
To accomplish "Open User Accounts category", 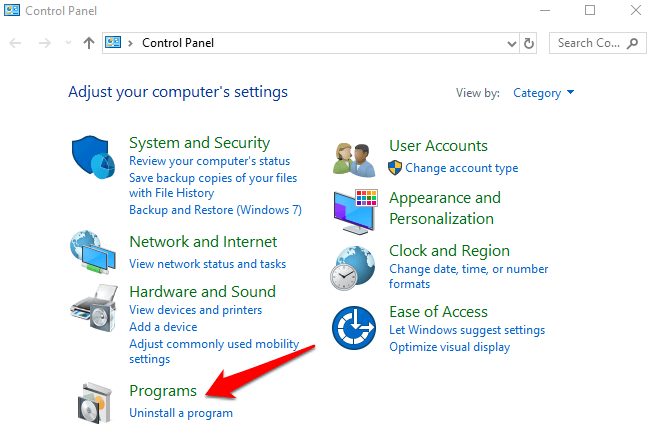I will (x=438, y=146).
